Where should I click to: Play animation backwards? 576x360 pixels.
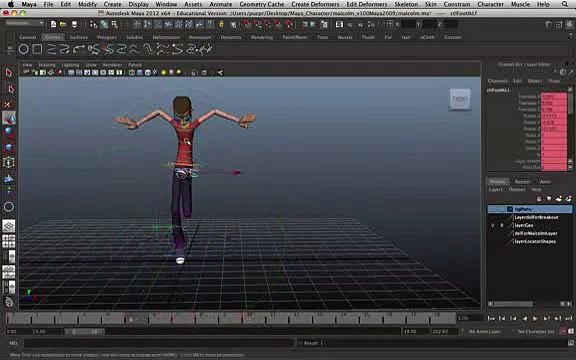(x=525, y=318)
